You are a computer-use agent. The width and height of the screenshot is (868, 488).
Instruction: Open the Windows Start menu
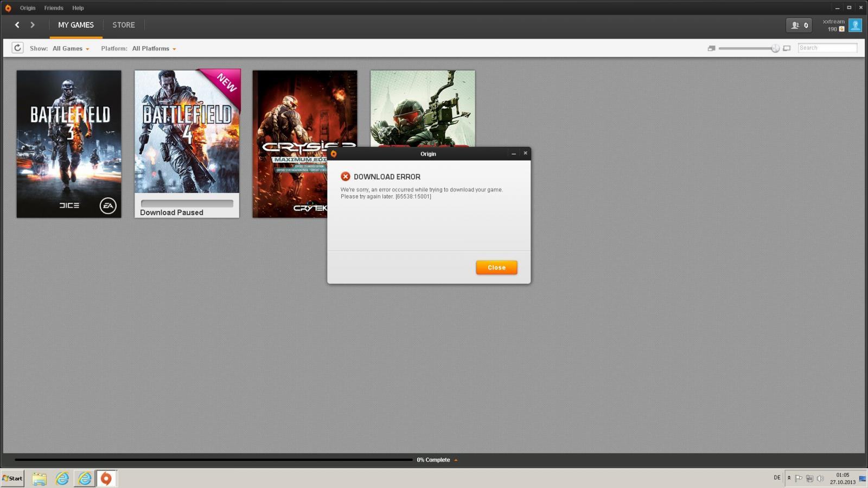click(12, 478)
